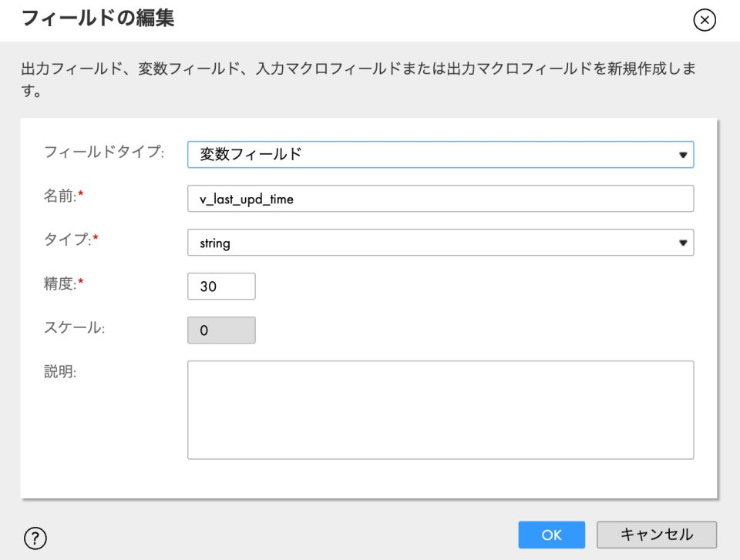Image resolution: width=740 pixels, height=560 pixels.
Task: Click the 精度 field showing 30
Action: click(221, 286)
